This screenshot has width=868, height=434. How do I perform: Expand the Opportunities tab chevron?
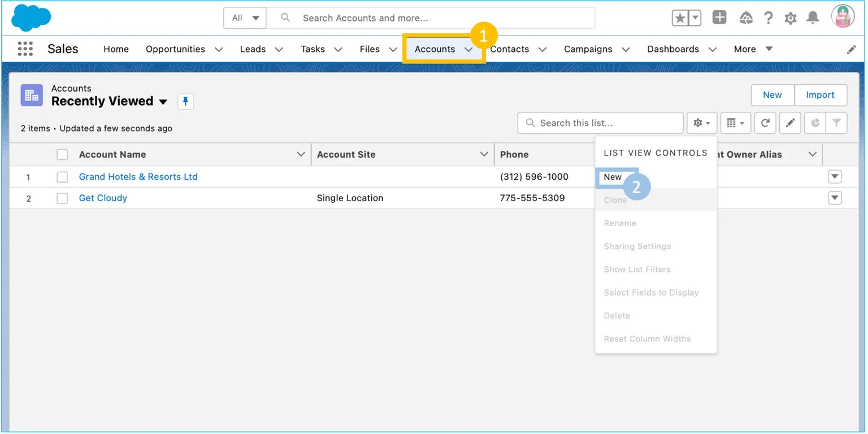pyautogui.click(x=218, y=50)
